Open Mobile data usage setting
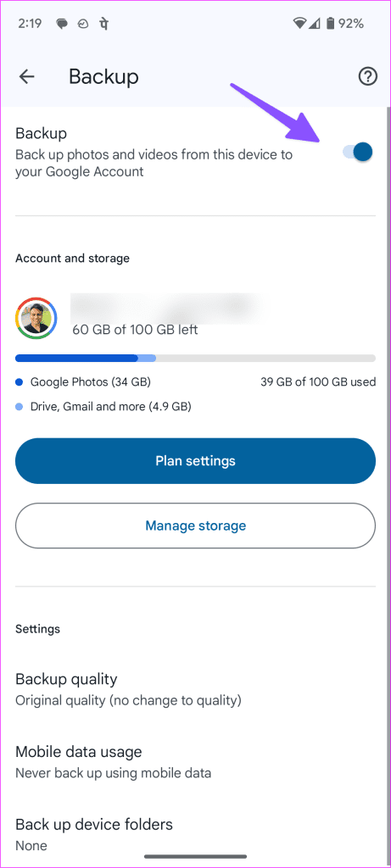This screenshot has width=391, height=868. [x=195, y=762]
